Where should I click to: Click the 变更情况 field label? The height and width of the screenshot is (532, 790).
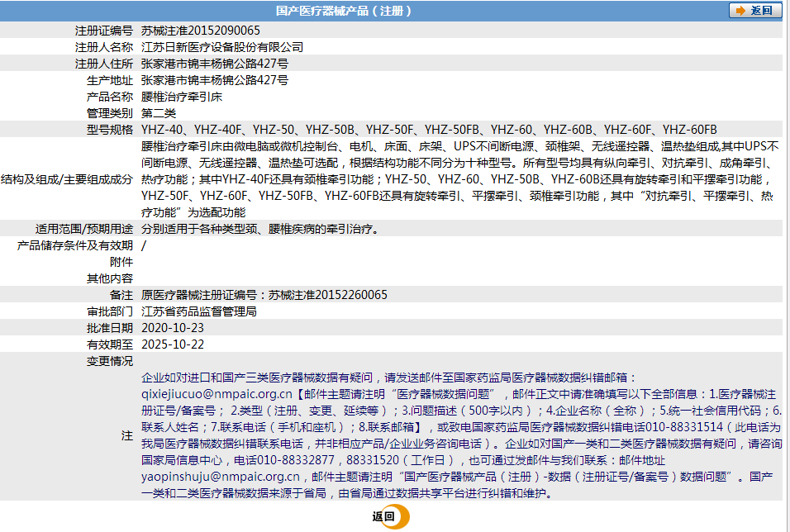point(110,361)
